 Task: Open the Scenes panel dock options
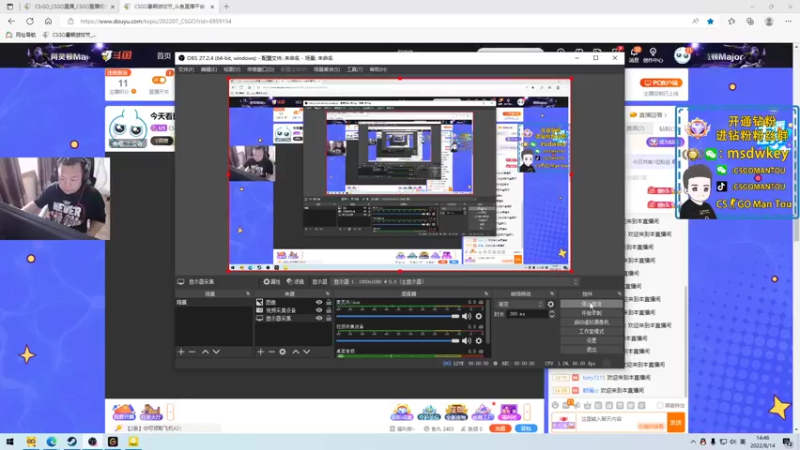pyautogui.click(x=248, y=294)
